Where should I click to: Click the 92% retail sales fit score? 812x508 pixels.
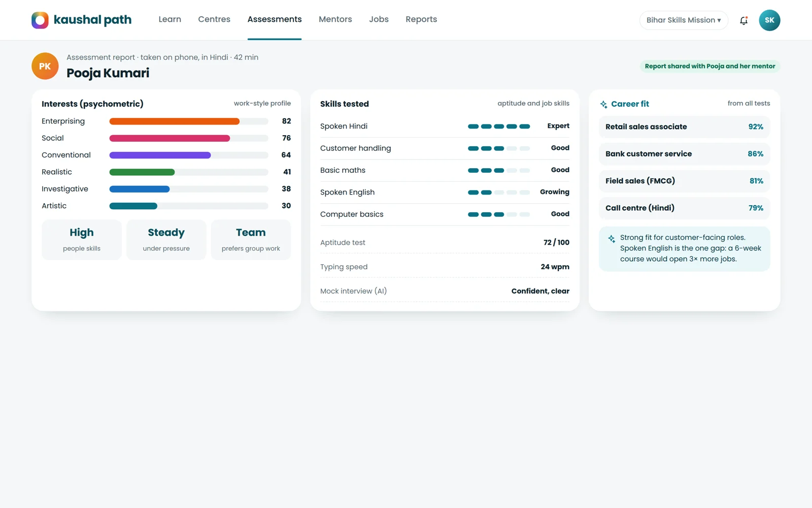756,127
